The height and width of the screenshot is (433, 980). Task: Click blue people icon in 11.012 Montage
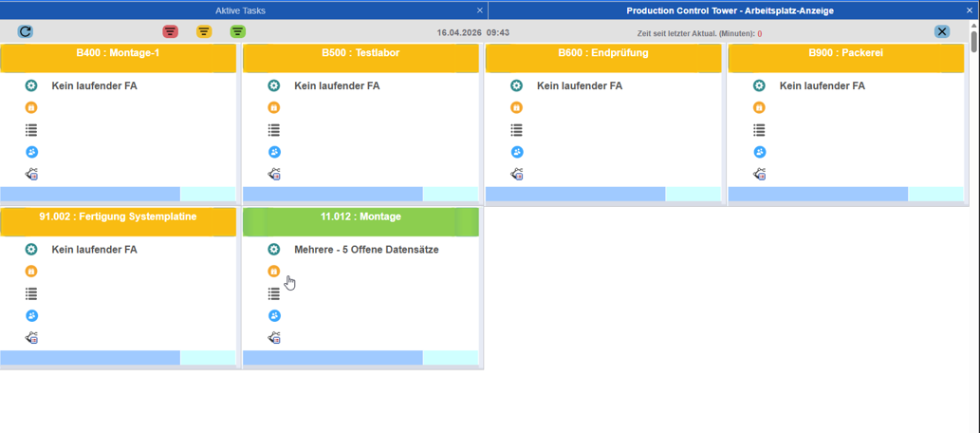click(x=274, y=316)
